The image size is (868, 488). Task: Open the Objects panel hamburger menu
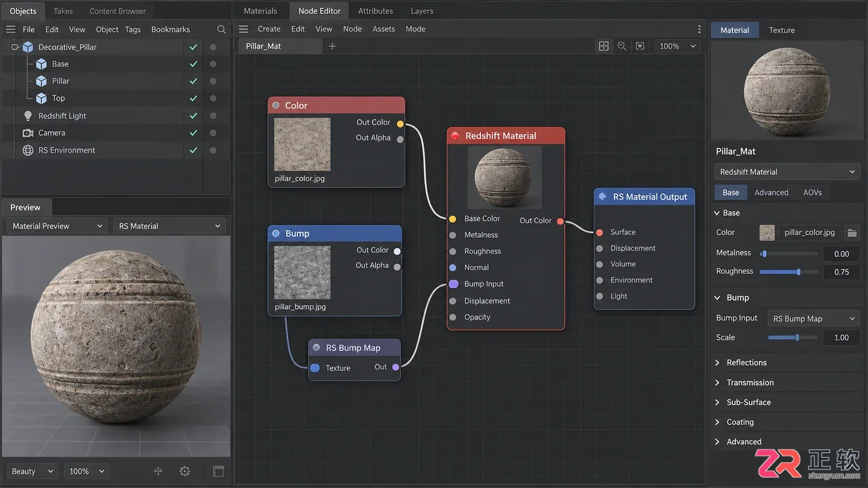[x=11, y=29]
